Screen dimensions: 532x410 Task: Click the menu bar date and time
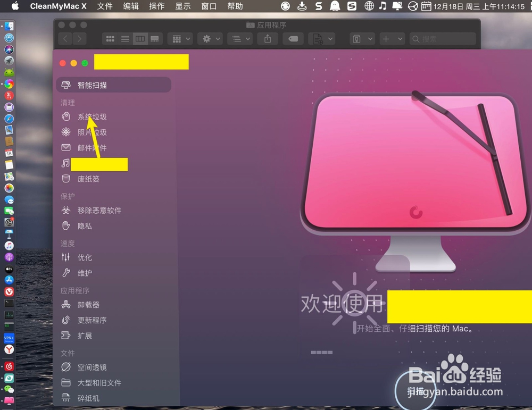[479, 6]
